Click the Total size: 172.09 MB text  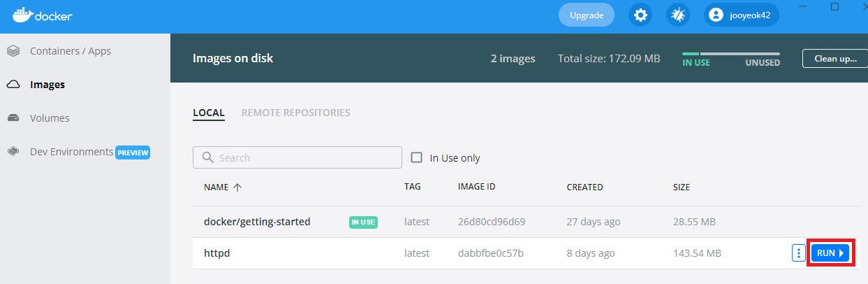pos(609,59)
